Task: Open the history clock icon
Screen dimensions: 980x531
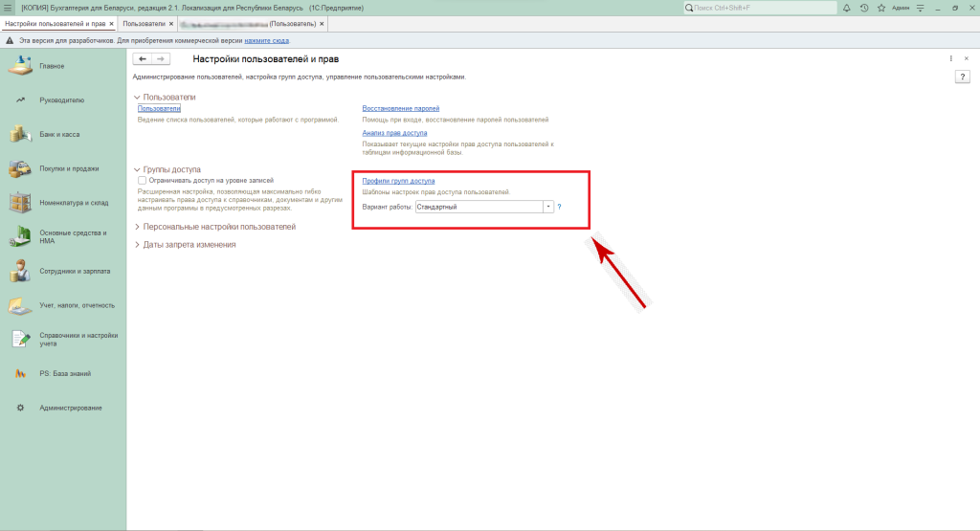Action: point(863,8)
